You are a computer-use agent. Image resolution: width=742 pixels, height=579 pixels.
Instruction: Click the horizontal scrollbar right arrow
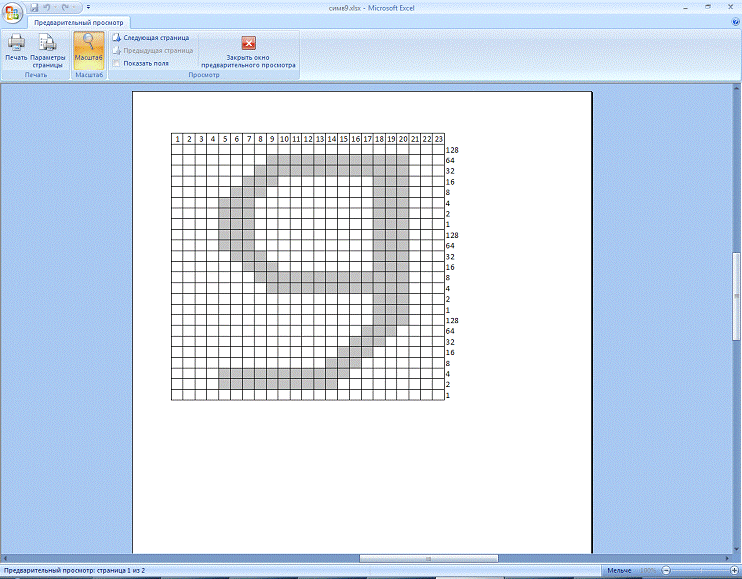(x=727, y=558)
